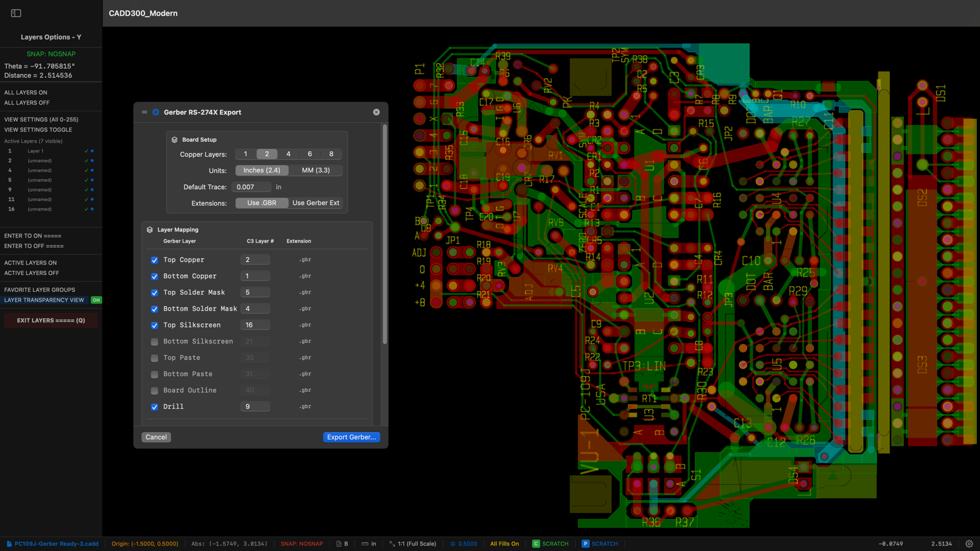This screenshot has width=980, height=551.
Task: Edit Top Copper C3 layer number field
Action: click(x=255, y=260)
